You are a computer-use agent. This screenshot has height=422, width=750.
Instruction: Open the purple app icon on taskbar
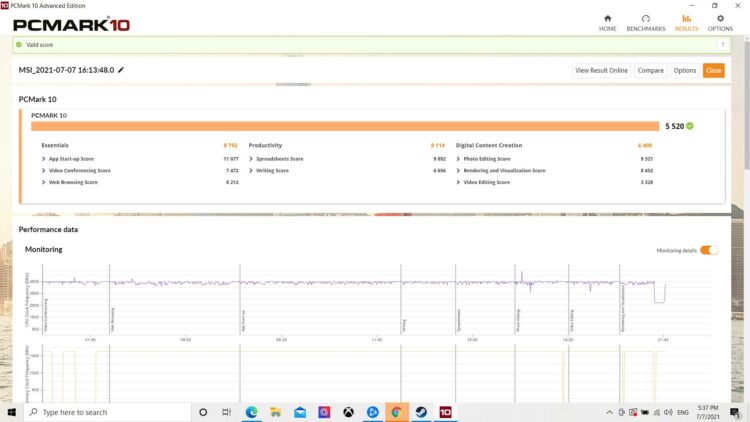click(x=324, y=412)
